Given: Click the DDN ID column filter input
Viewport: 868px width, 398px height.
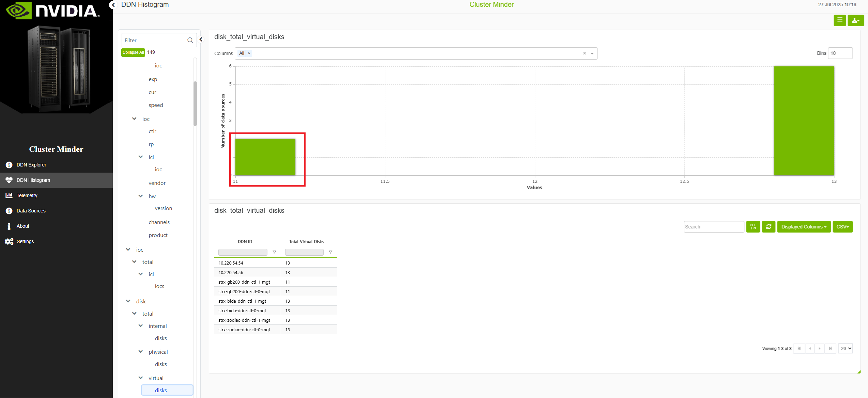Looking at the screenshot, I should [x=243, y=252].
